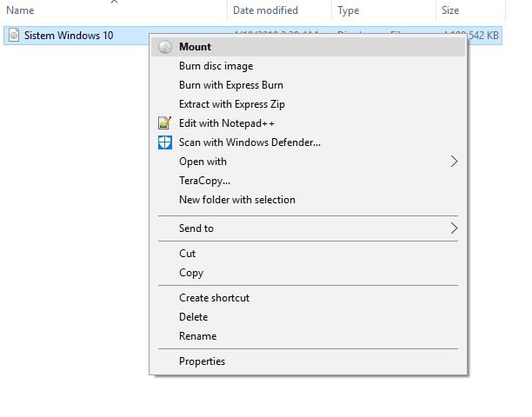
Task: Select Copy from the menu
Action: tap(308, 273)
